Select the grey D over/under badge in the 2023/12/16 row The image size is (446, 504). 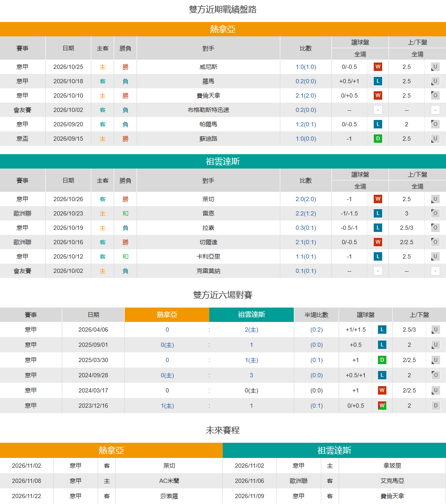[x=436, y=406]
